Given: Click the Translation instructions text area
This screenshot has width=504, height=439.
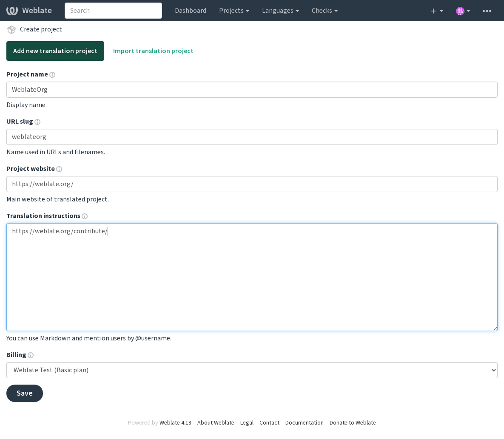Looking at the screenshot, I should pyautogui.click(x=252, y=277).
